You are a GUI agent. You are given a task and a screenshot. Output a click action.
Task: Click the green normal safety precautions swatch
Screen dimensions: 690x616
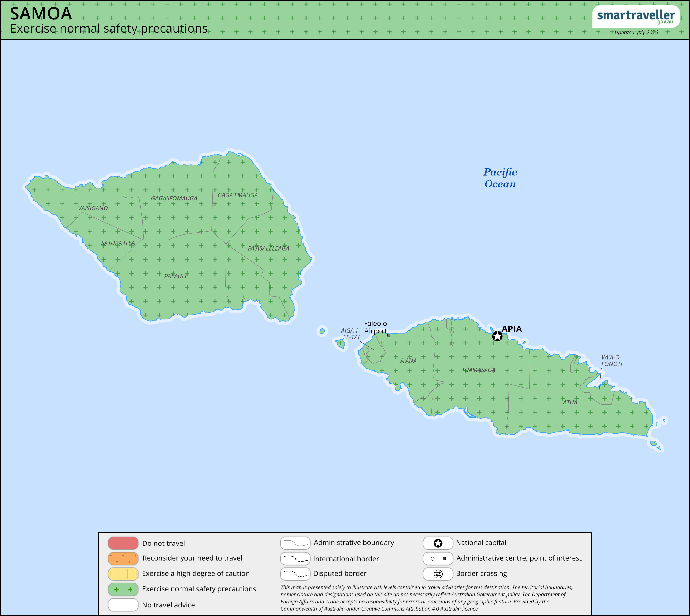[123, 590]
